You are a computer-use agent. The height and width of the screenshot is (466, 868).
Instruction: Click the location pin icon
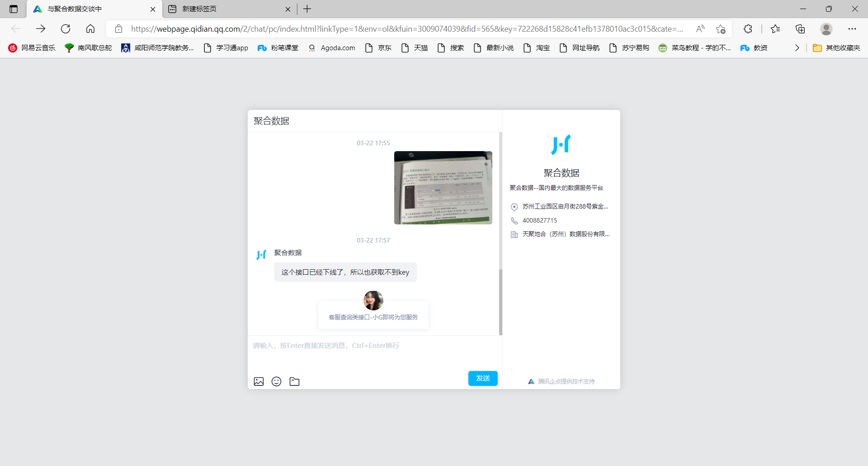[514, 207]
